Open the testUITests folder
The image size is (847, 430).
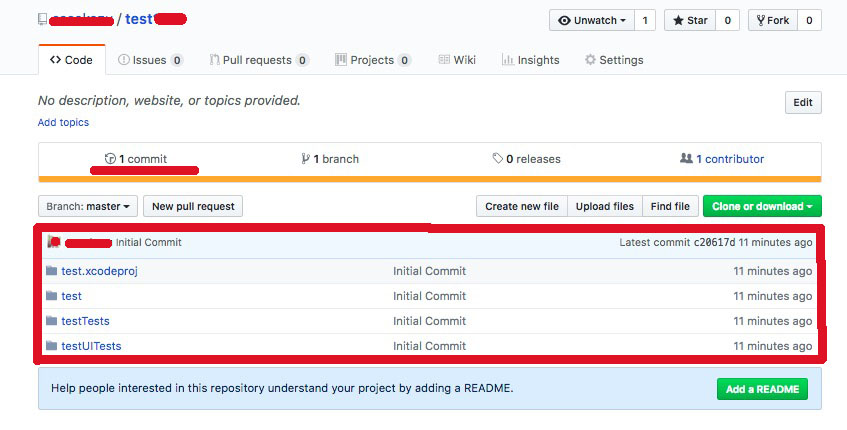(91, 346)
